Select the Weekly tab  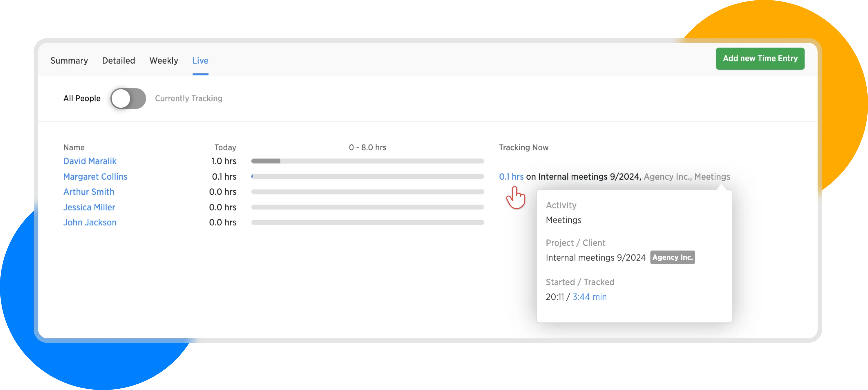point(164,61)
